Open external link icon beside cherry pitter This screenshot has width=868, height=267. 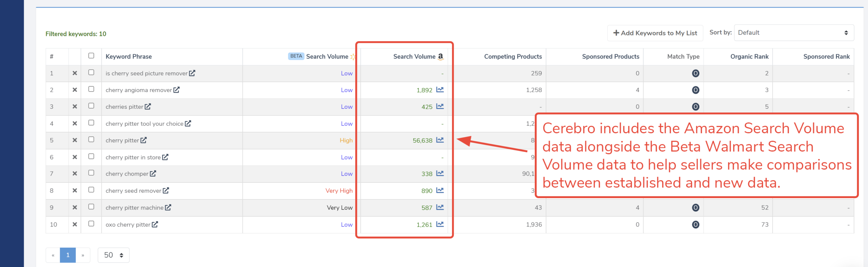143,140
